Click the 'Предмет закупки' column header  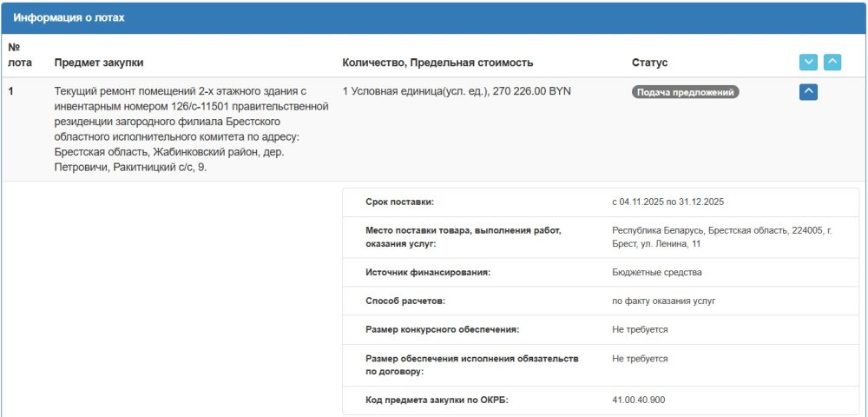coord(99,63)
